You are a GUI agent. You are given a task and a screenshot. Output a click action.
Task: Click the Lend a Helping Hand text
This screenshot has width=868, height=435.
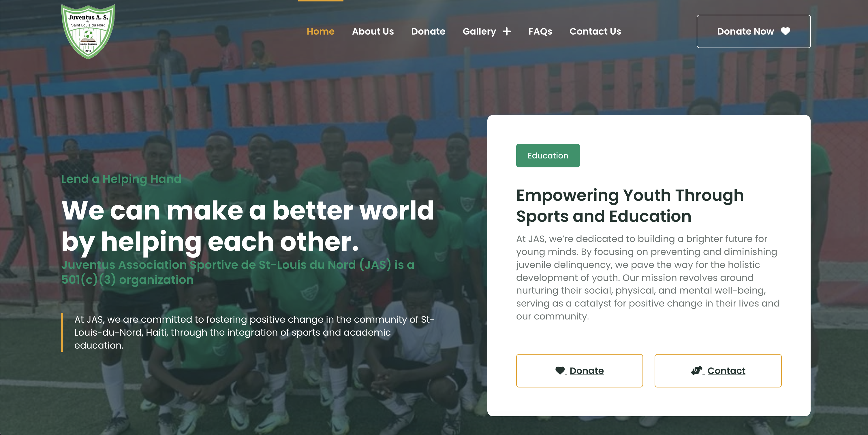coord(121,179)
